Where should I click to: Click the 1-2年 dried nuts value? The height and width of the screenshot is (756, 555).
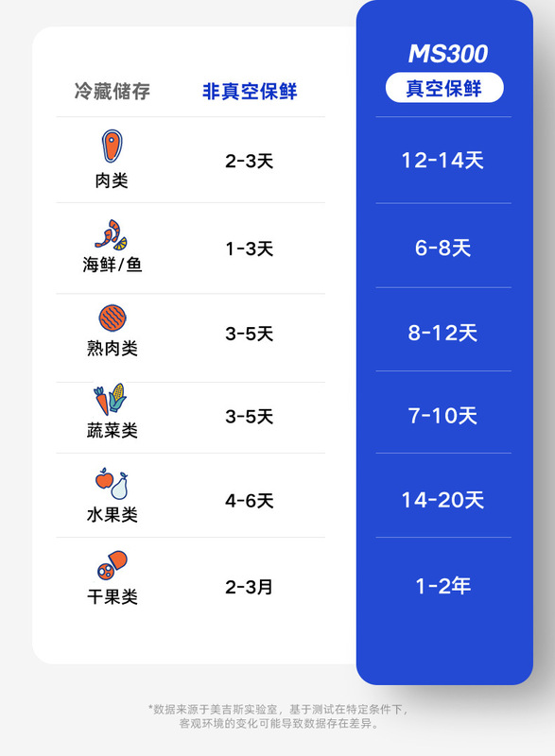coord(443,586)
